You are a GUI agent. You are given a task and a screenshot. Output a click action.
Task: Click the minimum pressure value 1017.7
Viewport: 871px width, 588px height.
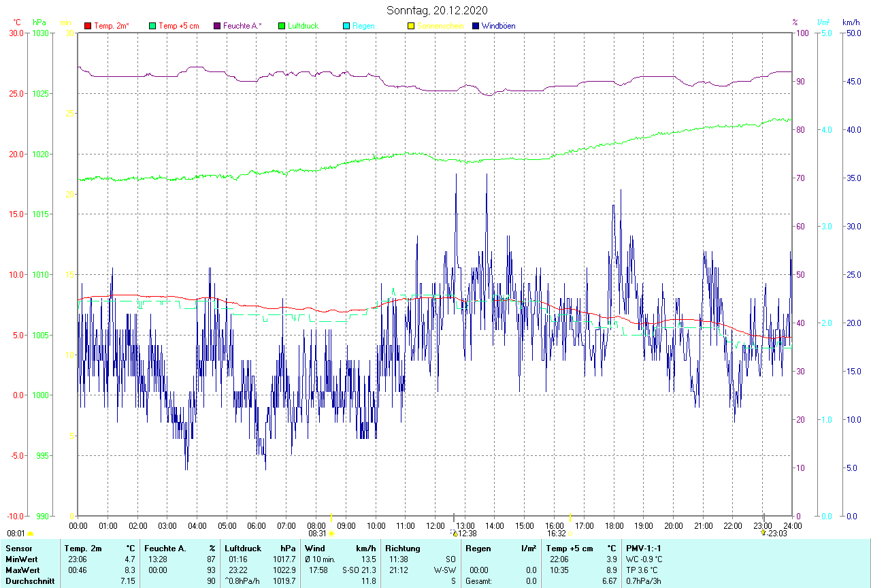point(284,559)
